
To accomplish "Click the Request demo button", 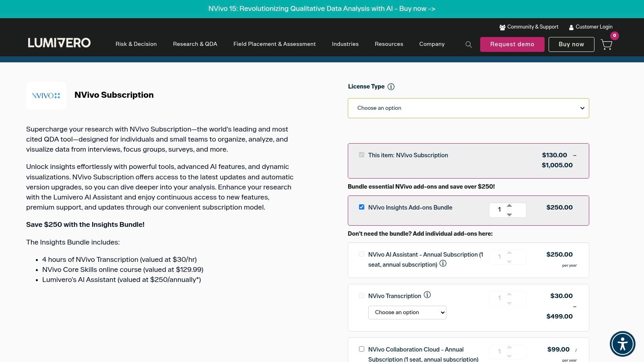I will [x=512, y=44].
